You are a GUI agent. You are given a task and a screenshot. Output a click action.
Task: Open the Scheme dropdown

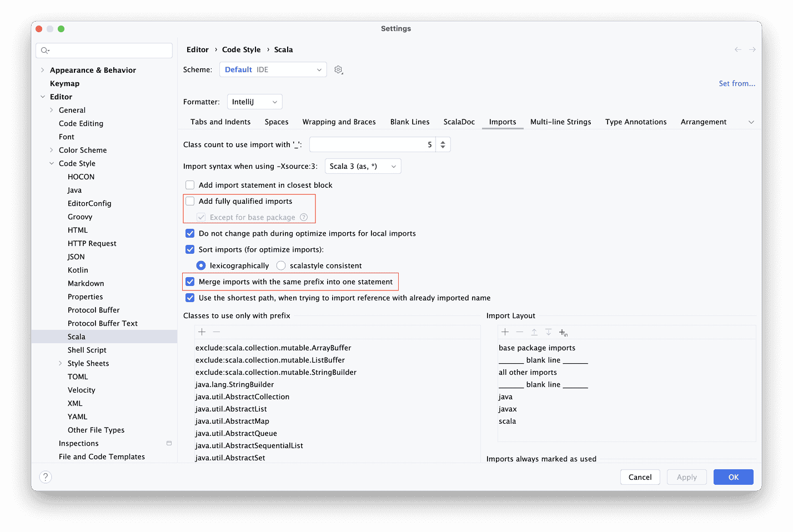point(273,70)
